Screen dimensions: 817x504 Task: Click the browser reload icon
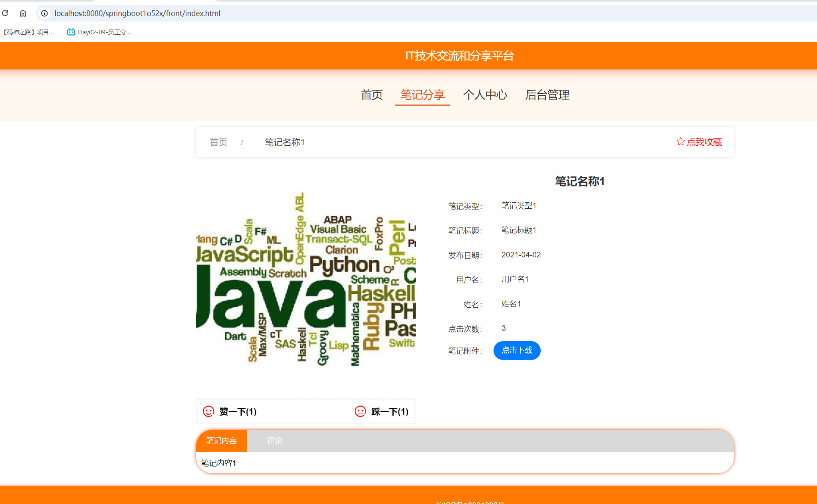point(5,13)
